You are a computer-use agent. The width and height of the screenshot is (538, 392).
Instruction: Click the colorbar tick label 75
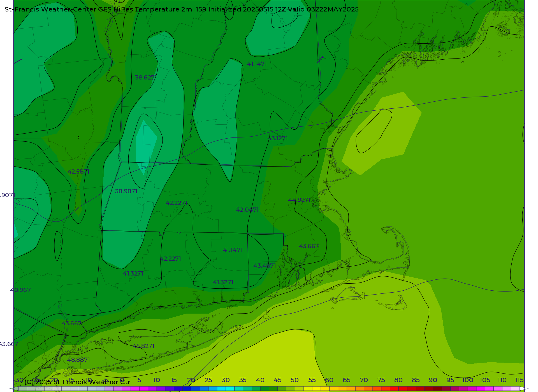[381, 380]
